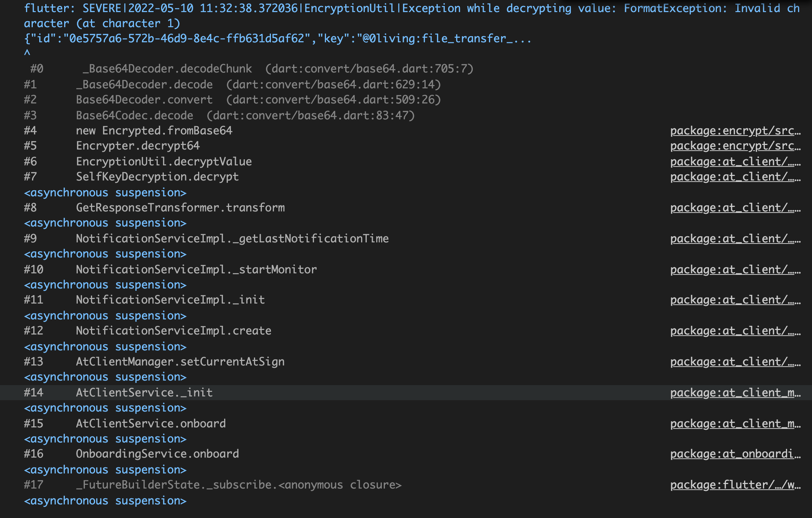Open the at_client link next to SelfKeyDecryption.decrypt

pos(734,176)
